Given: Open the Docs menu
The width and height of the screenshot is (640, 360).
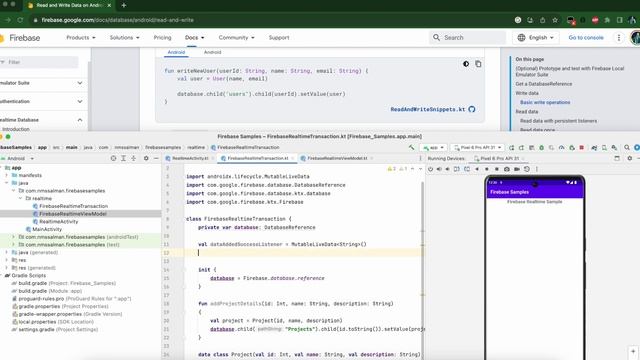Looking at the screenshot, I should coord(194,38).
